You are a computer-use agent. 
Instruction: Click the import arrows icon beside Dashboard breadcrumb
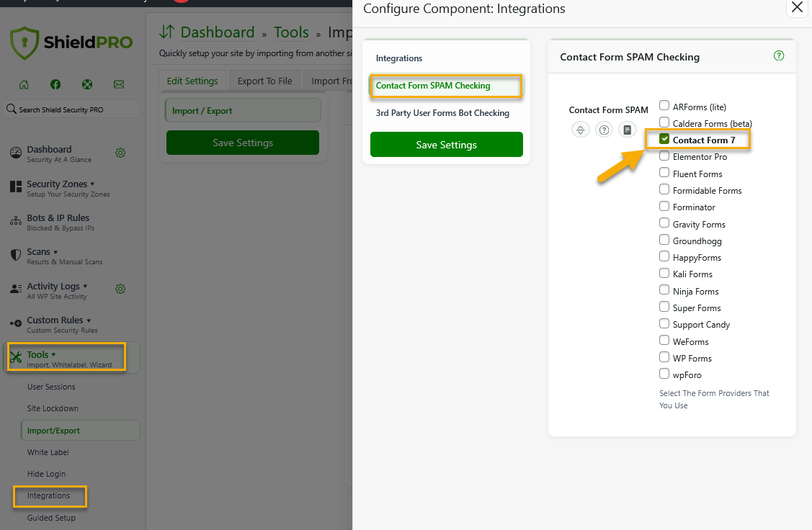[166, 32]
